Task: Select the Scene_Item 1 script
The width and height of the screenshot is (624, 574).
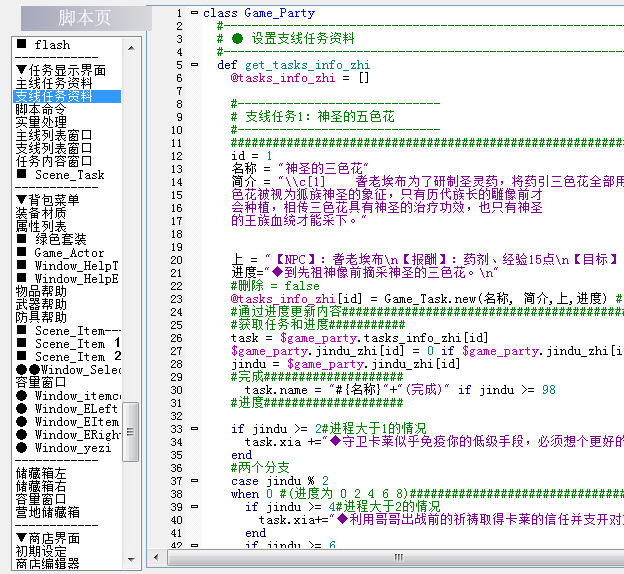Action: [67, 344]
